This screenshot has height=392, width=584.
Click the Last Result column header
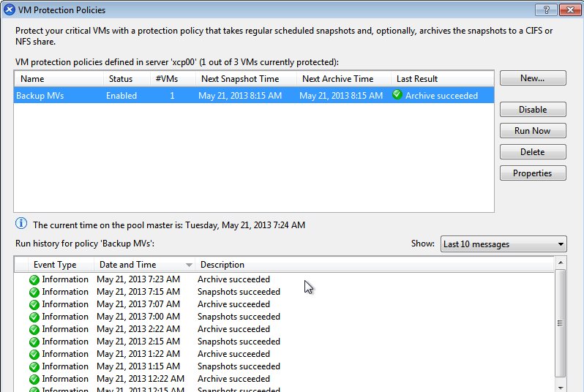[443, 79]
